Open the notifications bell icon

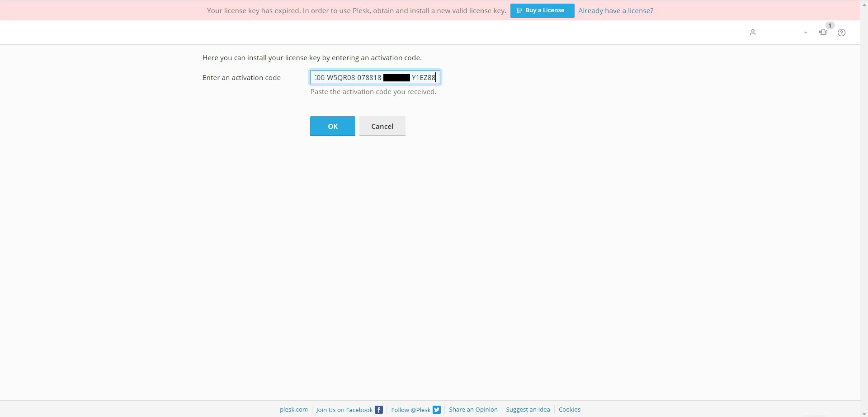click(x=823, y=33)
